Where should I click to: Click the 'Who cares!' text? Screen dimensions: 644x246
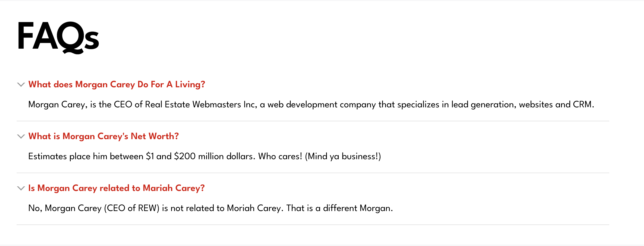tap(280, 156)
